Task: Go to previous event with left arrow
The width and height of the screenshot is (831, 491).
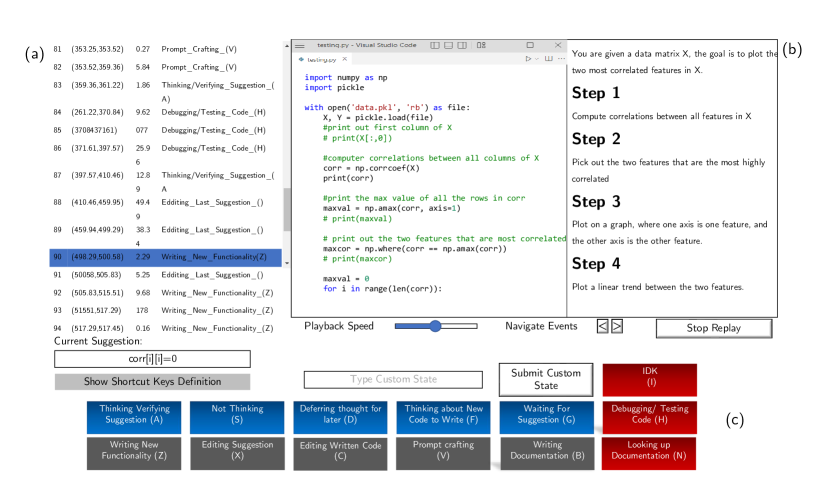Action: (603, 326)
